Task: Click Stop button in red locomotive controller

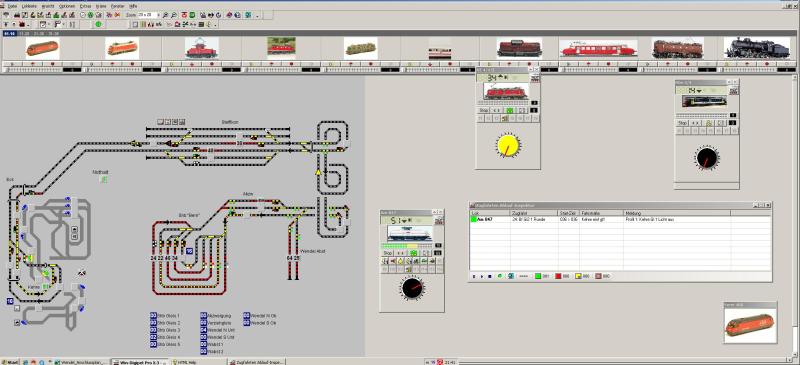Action: (484, 110)
